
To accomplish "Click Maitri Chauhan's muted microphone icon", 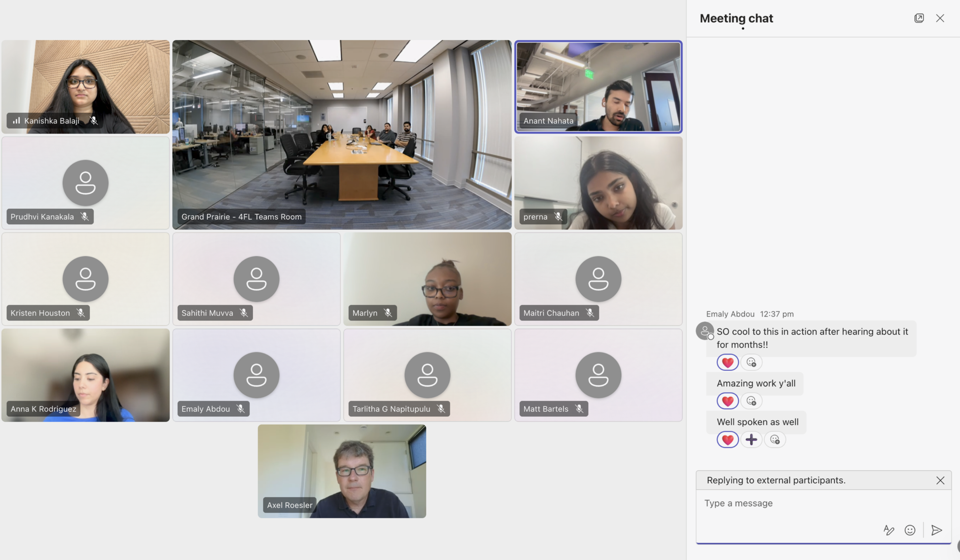I will (590, 313).
